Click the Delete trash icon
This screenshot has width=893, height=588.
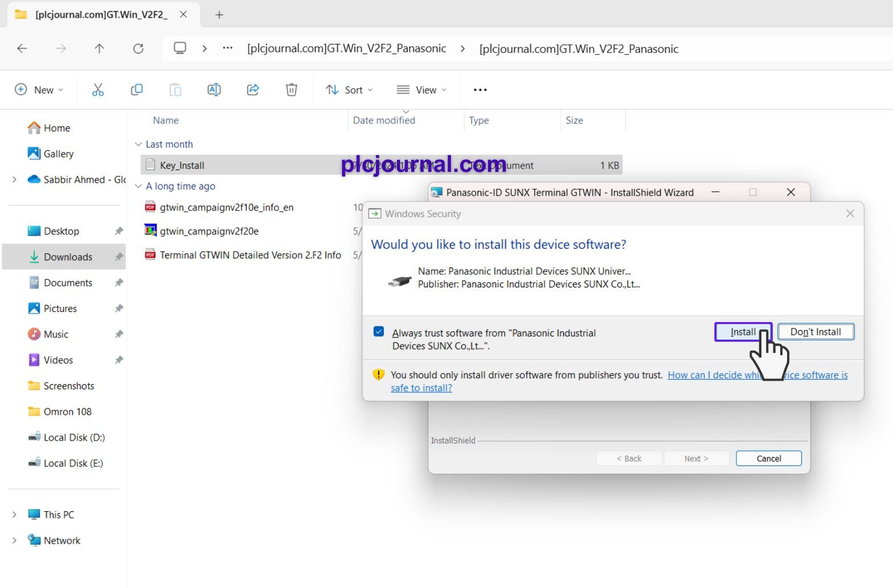tap(292, 90)
